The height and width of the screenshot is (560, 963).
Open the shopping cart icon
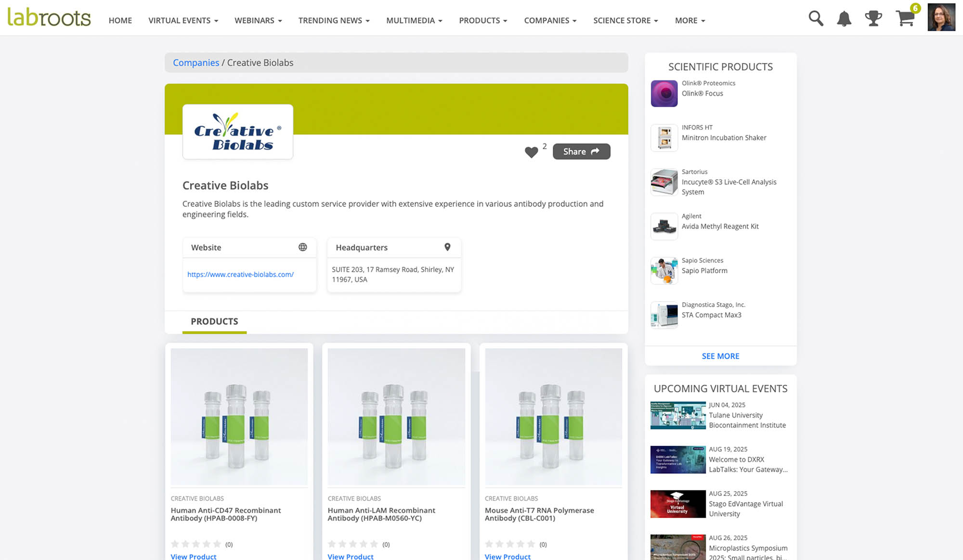[905, 18]
